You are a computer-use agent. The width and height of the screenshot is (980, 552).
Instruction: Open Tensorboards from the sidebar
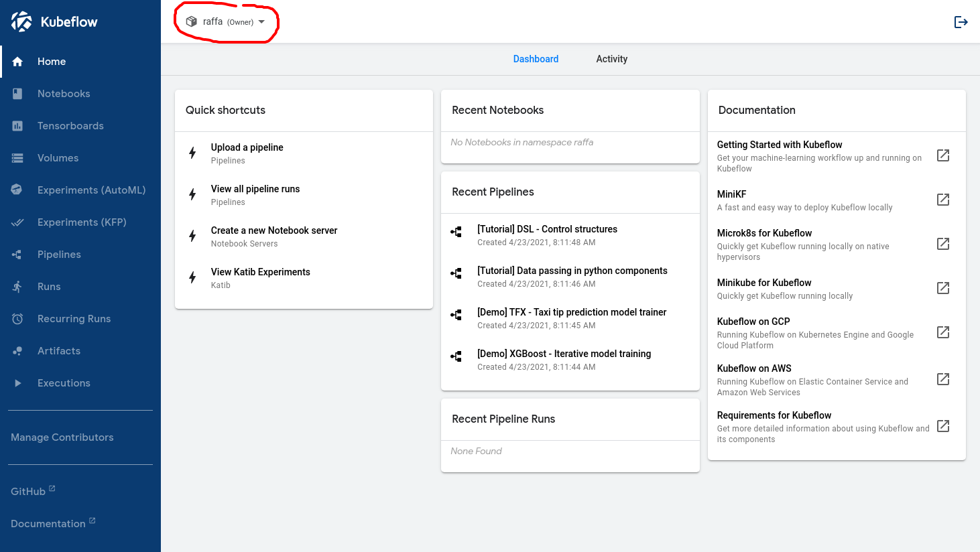click(80, 126)
